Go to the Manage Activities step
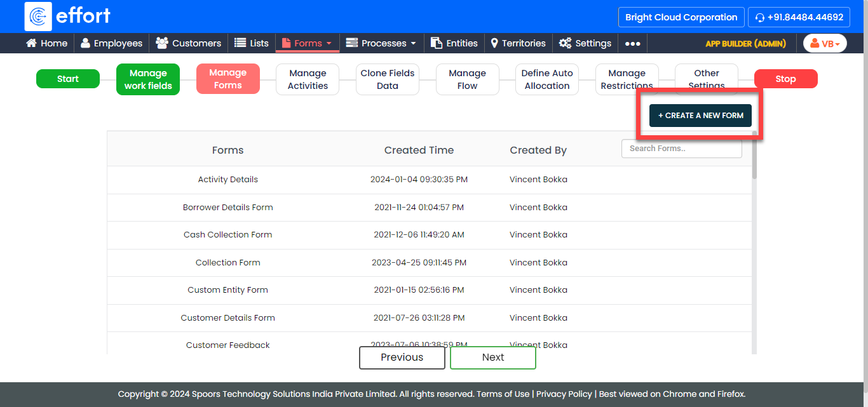Image resolution: width=868 pixels, height=407 pixels. pyautogui.click(x=308, y=79)
